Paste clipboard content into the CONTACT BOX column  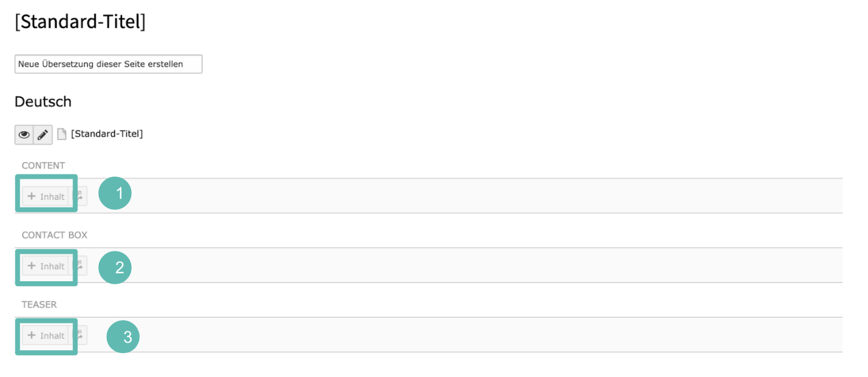tap(79, 266)
